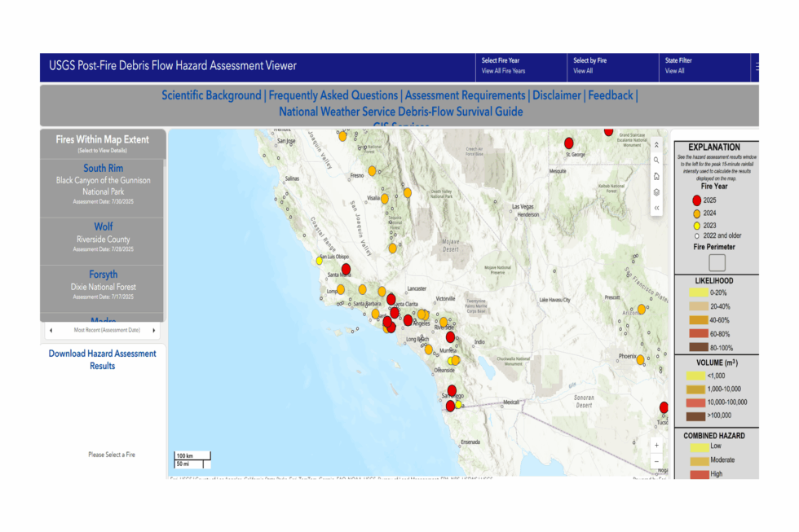Viewport: 799px width, 532px height.
Task: Open Frequently Asked Questions link
Action: 333,95
